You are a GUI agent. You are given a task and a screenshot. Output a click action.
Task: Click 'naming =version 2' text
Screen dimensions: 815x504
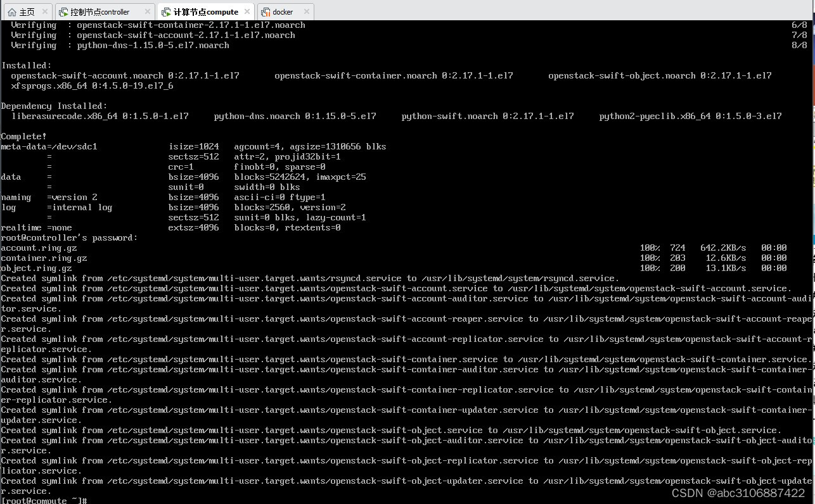(x=49, y=198)
